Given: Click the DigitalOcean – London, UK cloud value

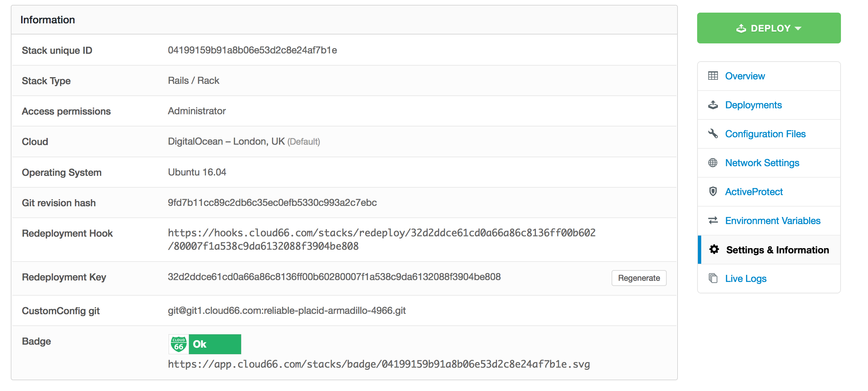Looking at the screenshot, I should (x=226, y=141).
